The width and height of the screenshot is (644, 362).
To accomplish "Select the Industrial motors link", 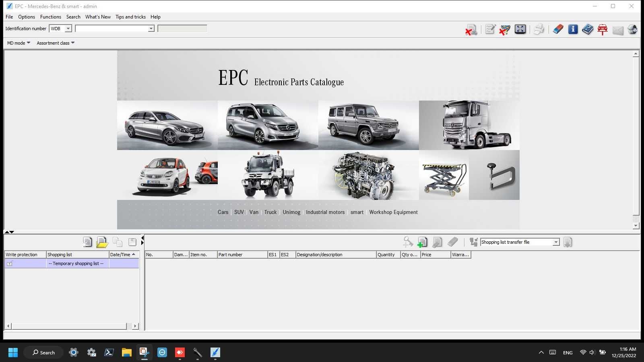I will tap(325, 212).
